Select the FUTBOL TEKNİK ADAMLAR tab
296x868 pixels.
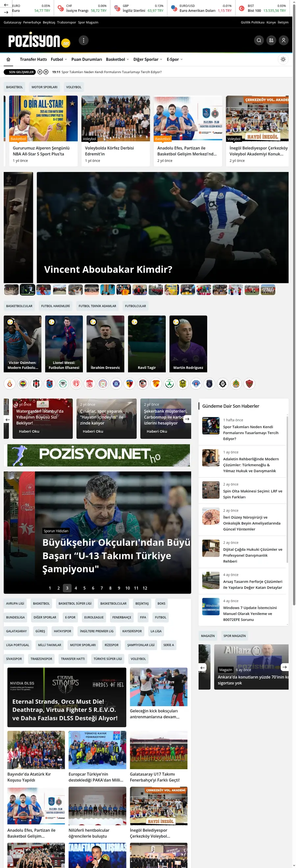(x=97, y=306)
